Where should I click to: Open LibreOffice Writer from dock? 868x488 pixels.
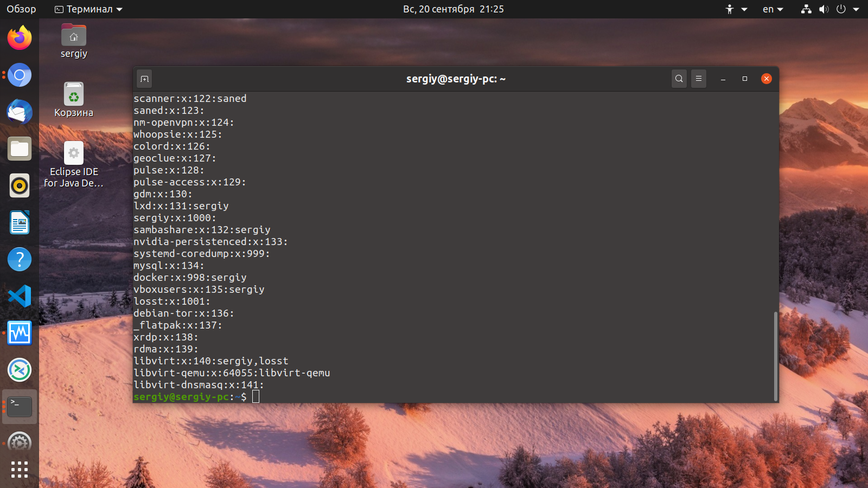coord(20,222)
